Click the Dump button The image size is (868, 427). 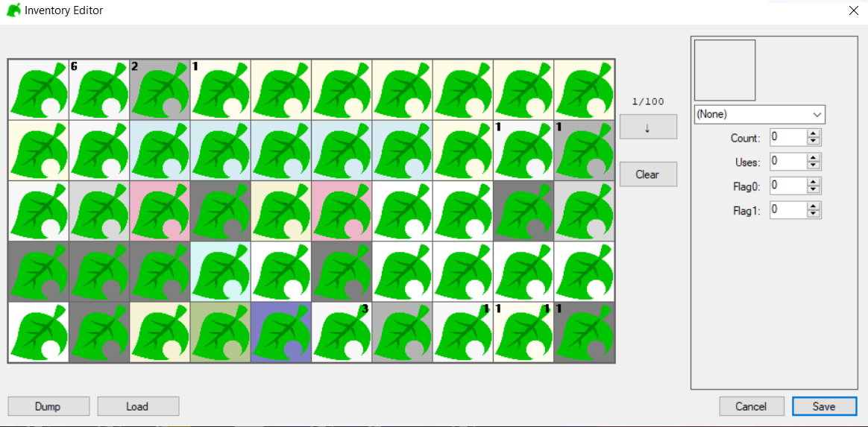(48, 407)
